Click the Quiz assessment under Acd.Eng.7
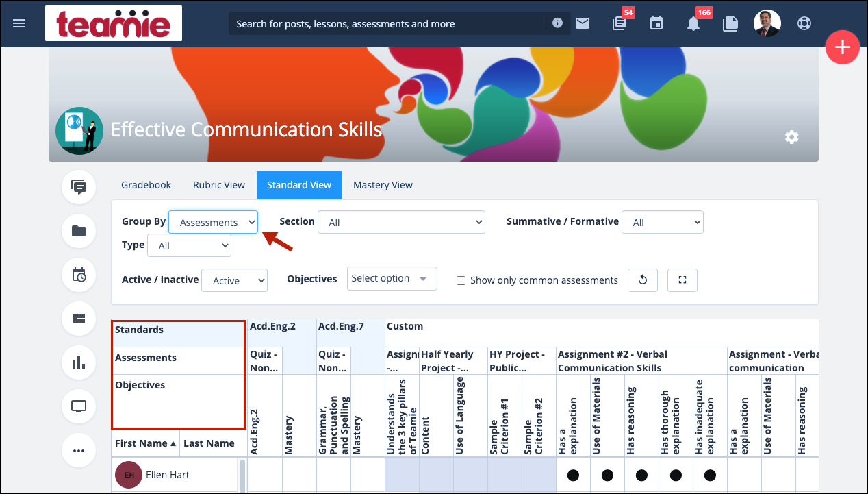This screenshot has width=868, height=494. tap(333, 361)
